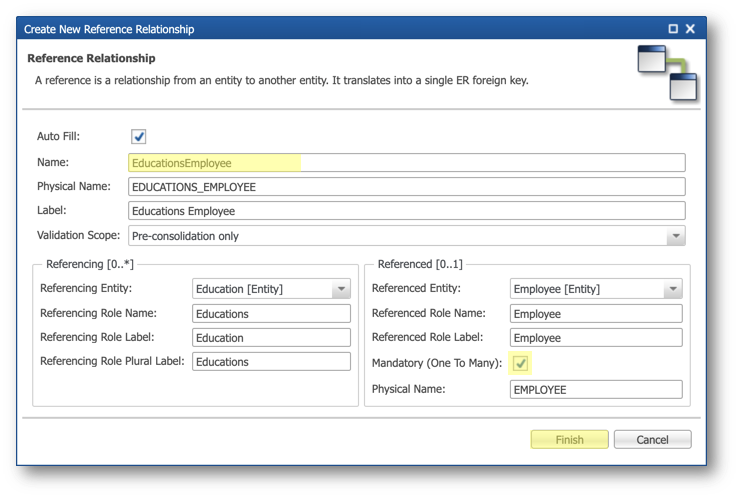
Task: Select the Physical Name field EDUCATIONS_EMPLOYEE
Action: click(407, 187)
